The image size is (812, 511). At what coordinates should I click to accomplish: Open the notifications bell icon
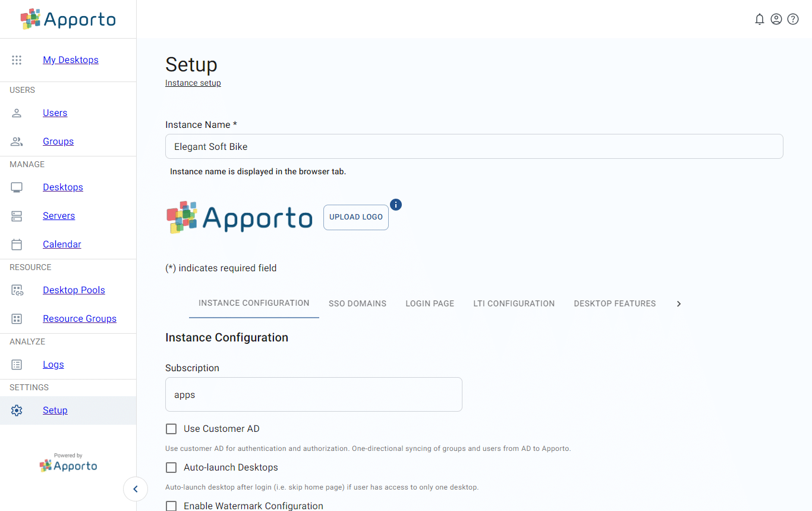(x=760, y=19)
